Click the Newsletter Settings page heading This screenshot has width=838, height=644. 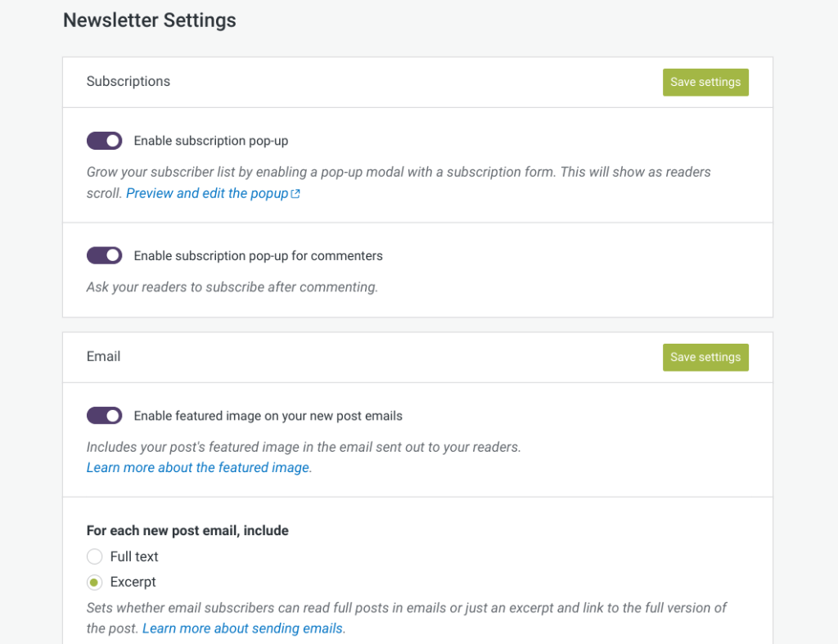[150, 20]
